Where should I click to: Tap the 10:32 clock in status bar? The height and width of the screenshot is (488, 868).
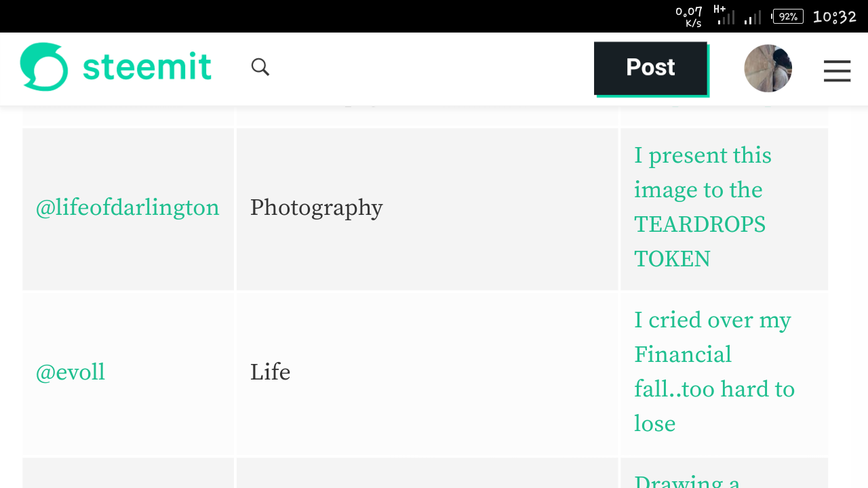[835, 16]
